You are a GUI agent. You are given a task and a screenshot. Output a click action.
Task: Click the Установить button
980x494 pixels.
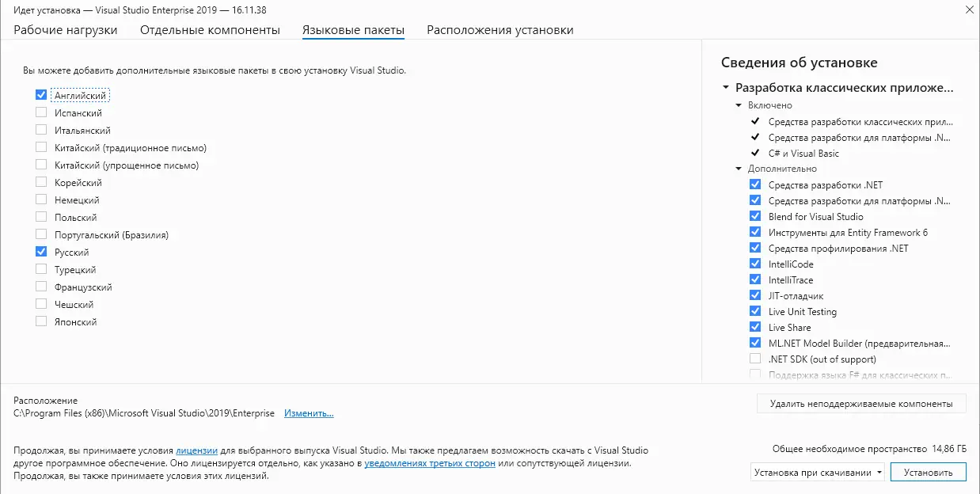coord(928,473)
